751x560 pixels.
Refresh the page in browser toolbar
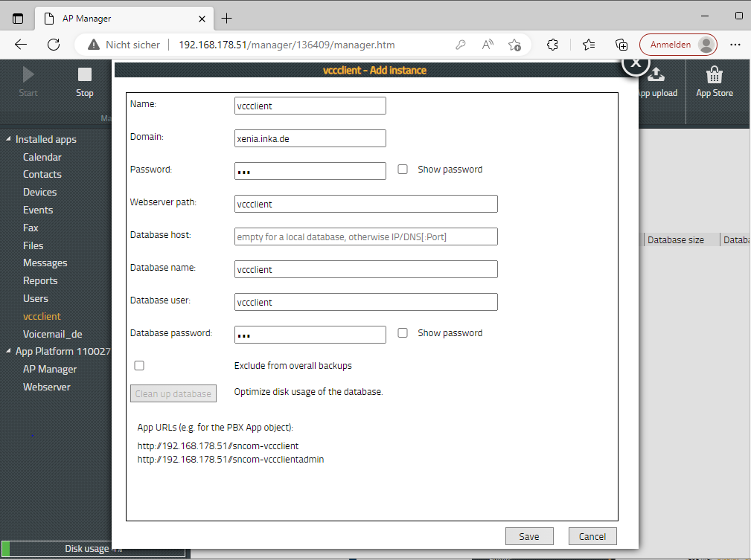coord(54,45)
